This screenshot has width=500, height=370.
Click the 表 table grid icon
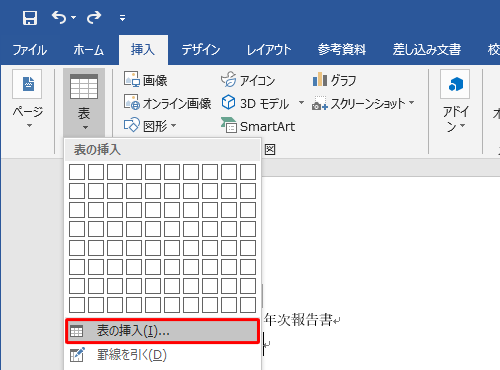click(x=84, y=86)
